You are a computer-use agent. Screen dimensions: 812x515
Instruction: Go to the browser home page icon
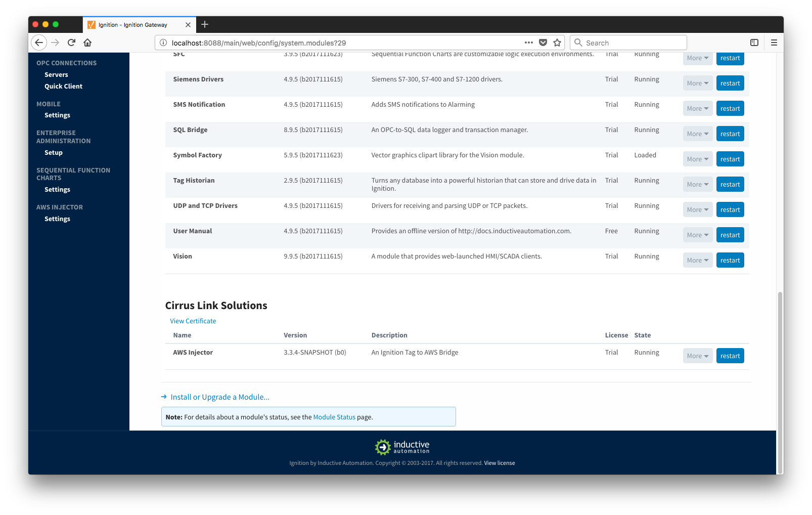coord(87,42)
